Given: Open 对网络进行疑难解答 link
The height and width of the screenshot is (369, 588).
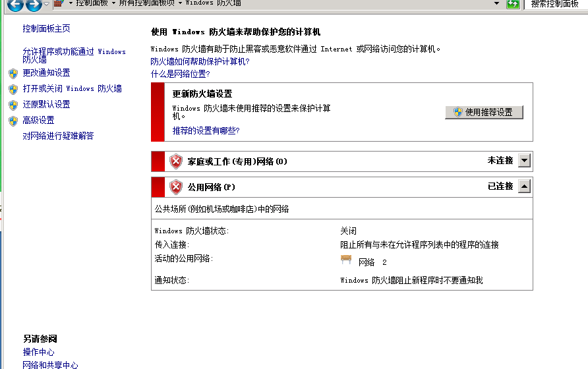Looking at the screenshot, I should (58, 136).
